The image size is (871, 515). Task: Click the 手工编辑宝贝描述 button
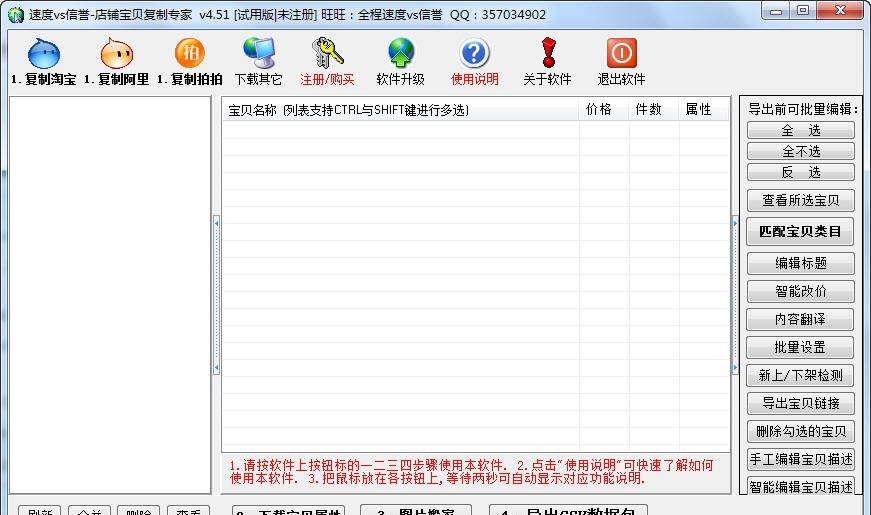(800, 459)
